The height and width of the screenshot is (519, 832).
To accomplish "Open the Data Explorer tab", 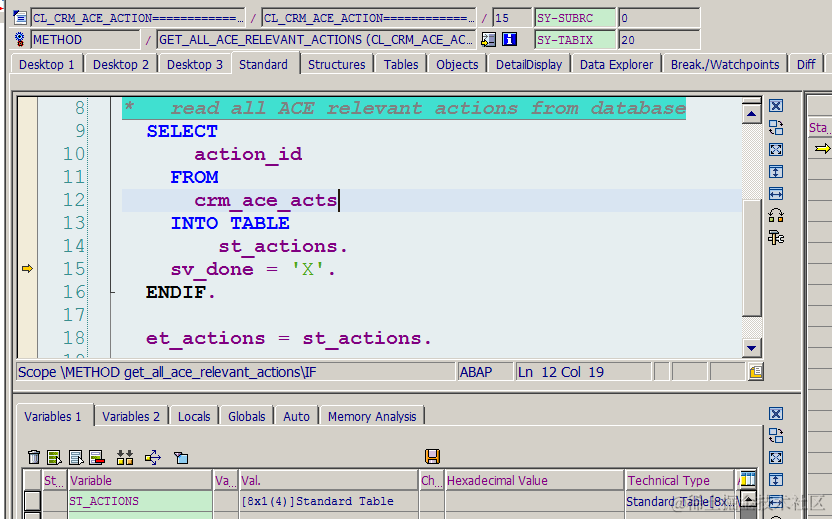I will coord(617,64).
